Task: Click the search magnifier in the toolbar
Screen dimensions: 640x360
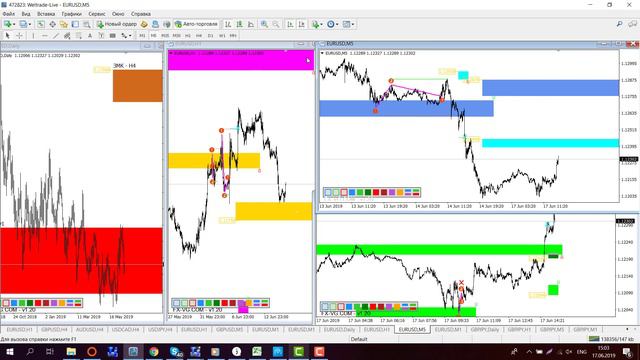Action: pos(619,24)
